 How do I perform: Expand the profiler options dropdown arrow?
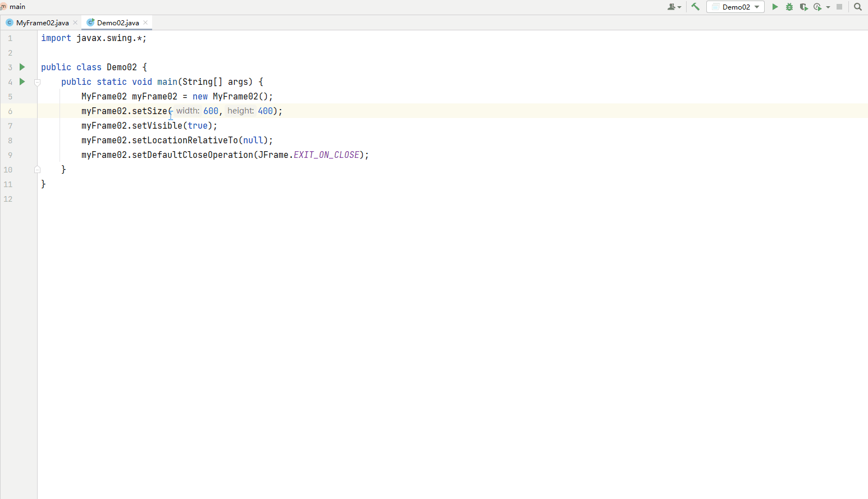coord(828,7)
